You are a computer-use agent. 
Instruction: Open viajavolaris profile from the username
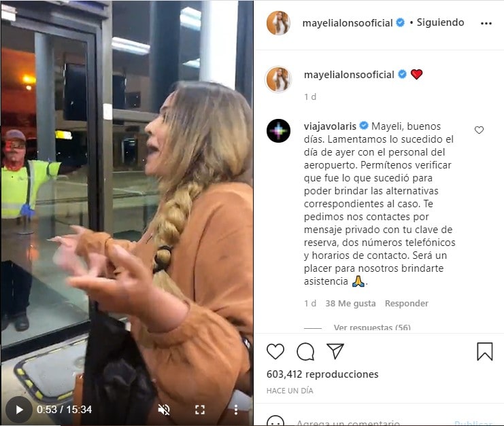point(330,126)
